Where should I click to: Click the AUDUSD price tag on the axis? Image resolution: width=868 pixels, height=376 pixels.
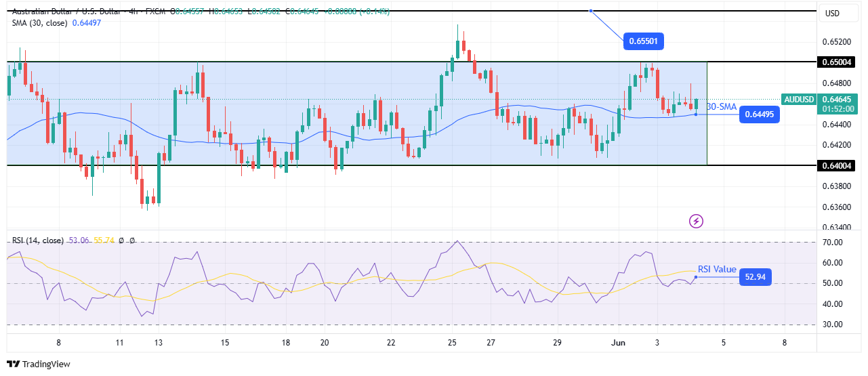[798, 99]
